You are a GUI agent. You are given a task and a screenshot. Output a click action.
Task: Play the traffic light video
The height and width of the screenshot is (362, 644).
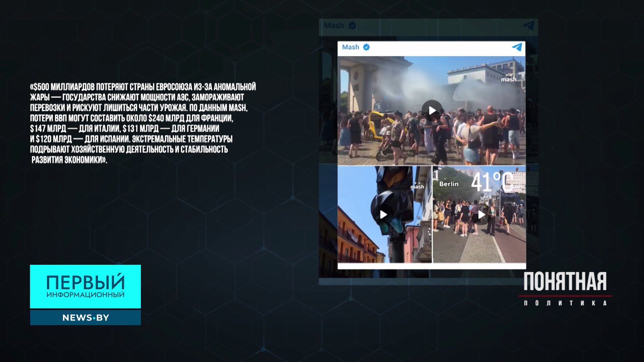click(x=383, y=215)
